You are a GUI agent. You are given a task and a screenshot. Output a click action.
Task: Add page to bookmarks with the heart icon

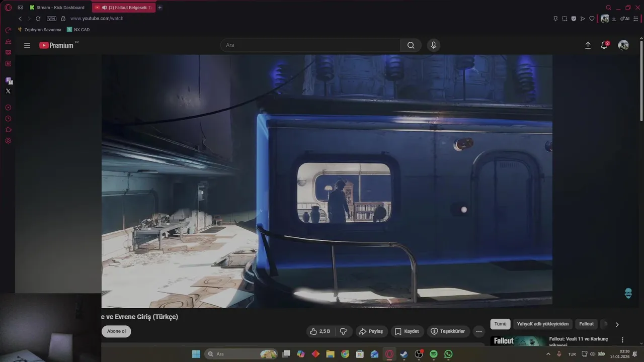click(x=592, y=19)
